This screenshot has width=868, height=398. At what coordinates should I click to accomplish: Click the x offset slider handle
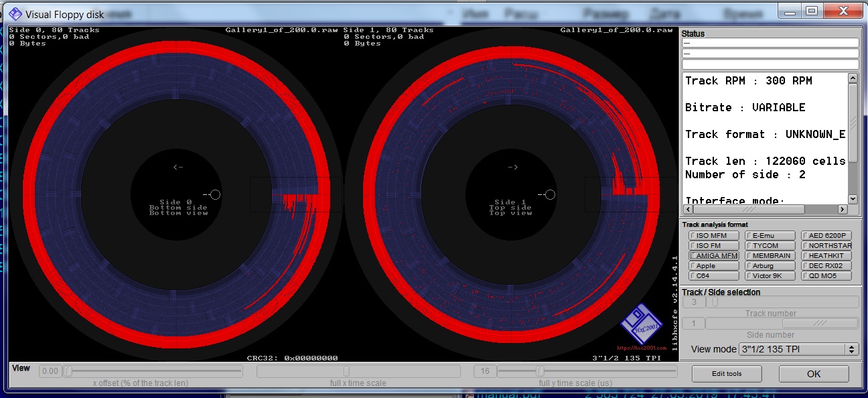pos(68,371)
